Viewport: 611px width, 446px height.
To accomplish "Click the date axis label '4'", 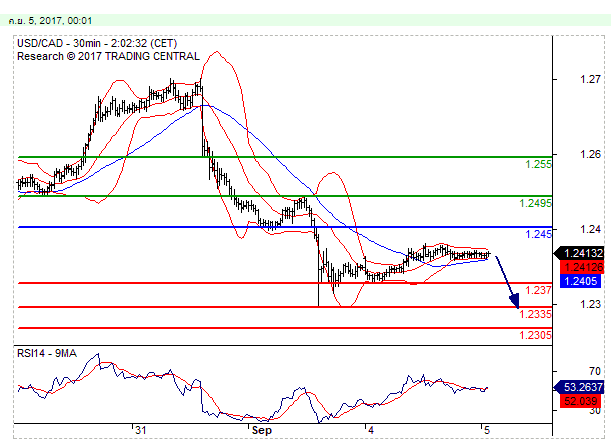I will click(x=371, y=430).
